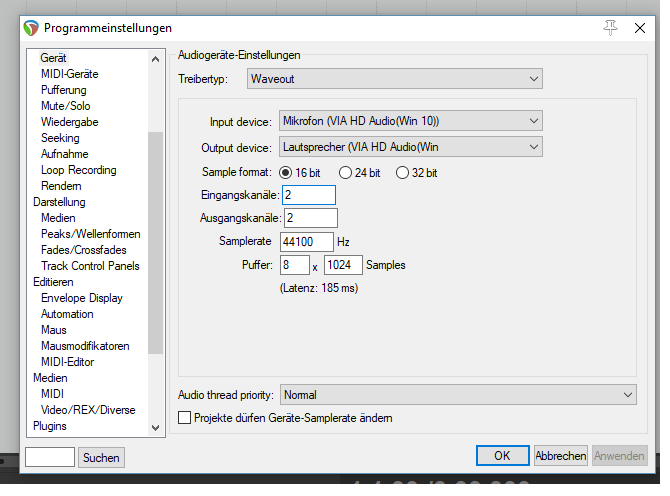The width and height of the screenshot is (670, 496).
Task: Click the Samplerate input field
Action: click(306, 242)
